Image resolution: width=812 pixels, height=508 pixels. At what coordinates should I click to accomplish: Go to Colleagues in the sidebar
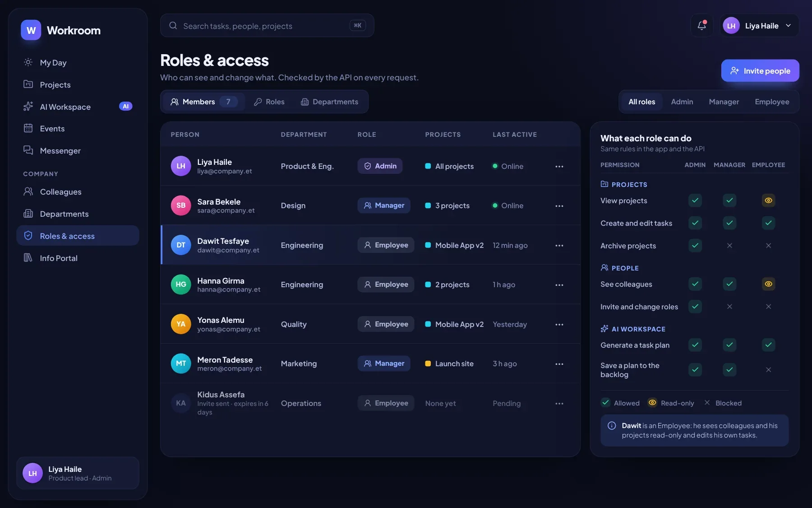[x=78, y=192]
